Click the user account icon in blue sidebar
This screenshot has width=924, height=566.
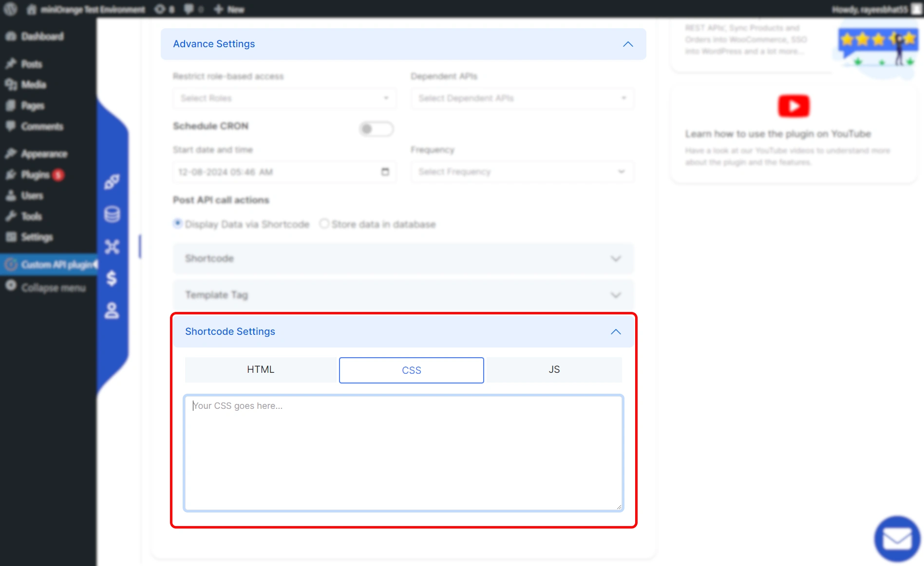point(112,310)
